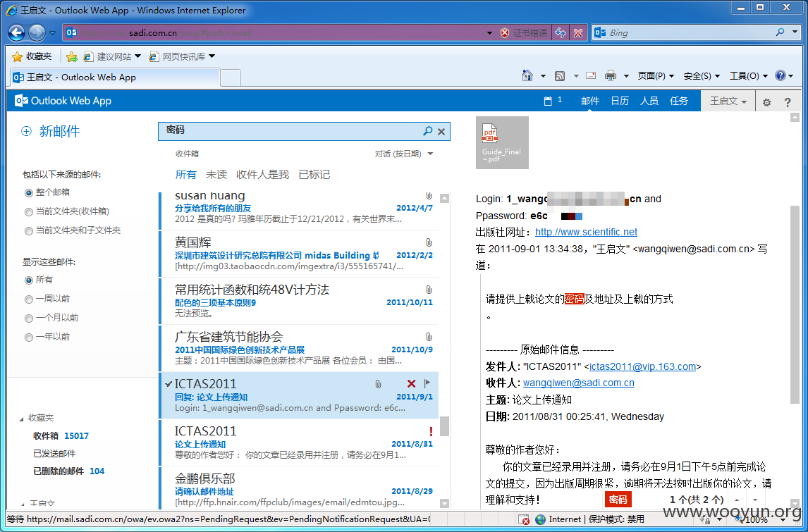
Task: Open the 收件箱 folder
Action: point(45,435)
